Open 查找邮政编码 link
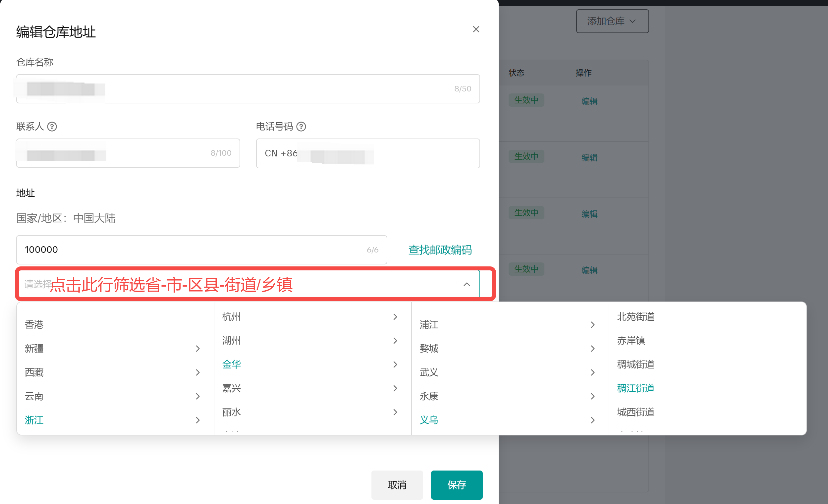828x504 pixels. coord(440,250)
